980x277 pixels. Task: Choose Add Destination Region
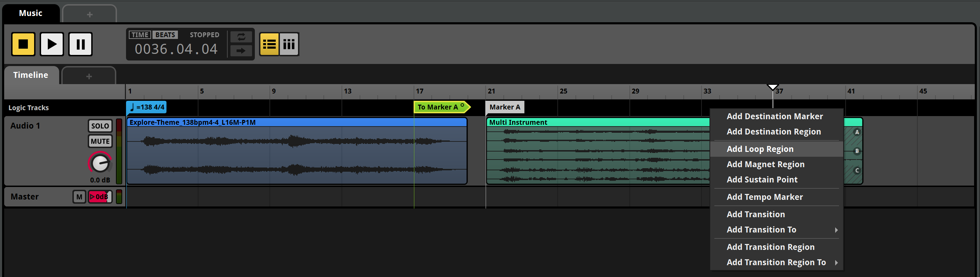pyautogui.click(x=776, y=131)
